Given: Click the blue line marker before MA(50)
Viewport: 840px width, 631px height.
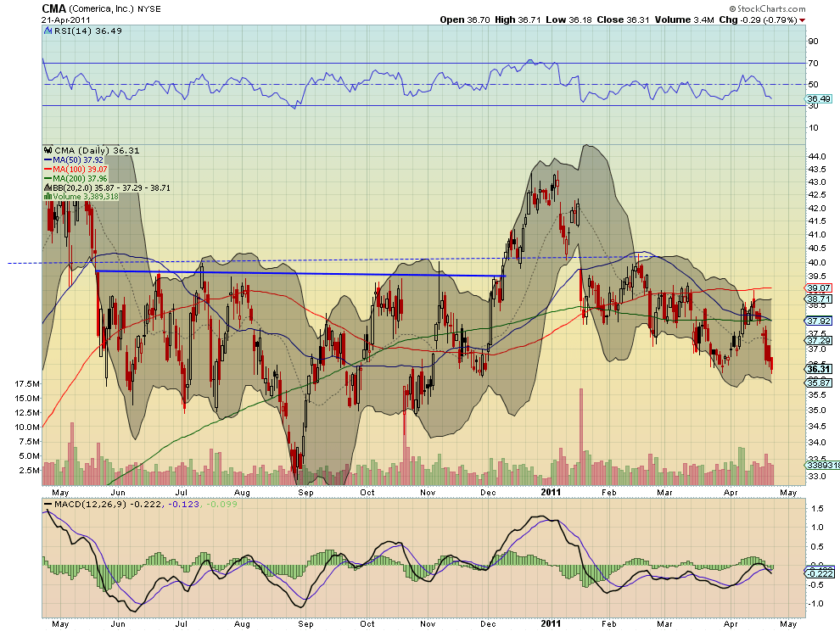Looking at the screenshot, I should click(48, 160).
